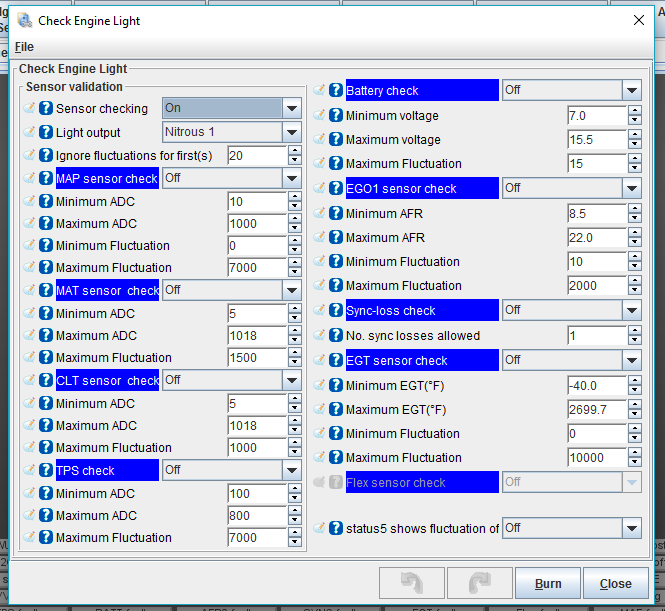Image resolution: width=665 pixels, height=611 pixels.
Task: Click help icon for Ignore fluctuations for first(s)
Action: point(46,155)
